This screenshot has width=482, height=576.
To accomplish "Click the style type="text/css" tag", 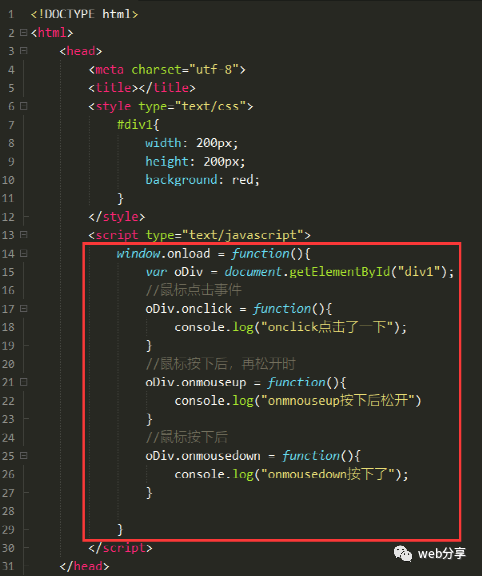I will [x=171, y=106].
